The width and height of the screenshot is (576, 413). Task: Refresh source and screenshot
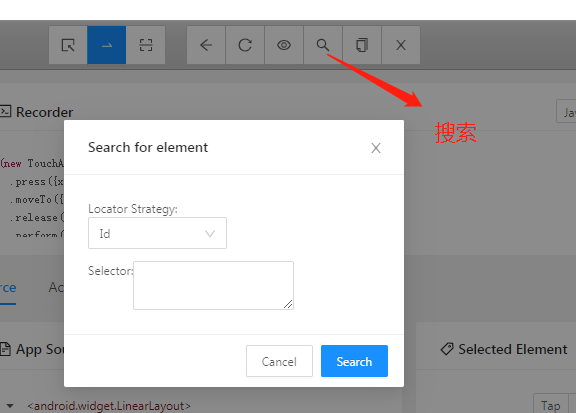click(x=245, y=45)
